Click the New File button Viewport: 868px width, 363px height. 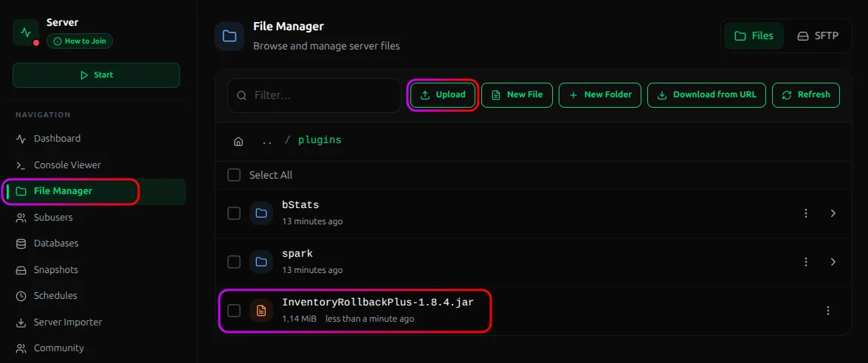(x=517, y=94)
